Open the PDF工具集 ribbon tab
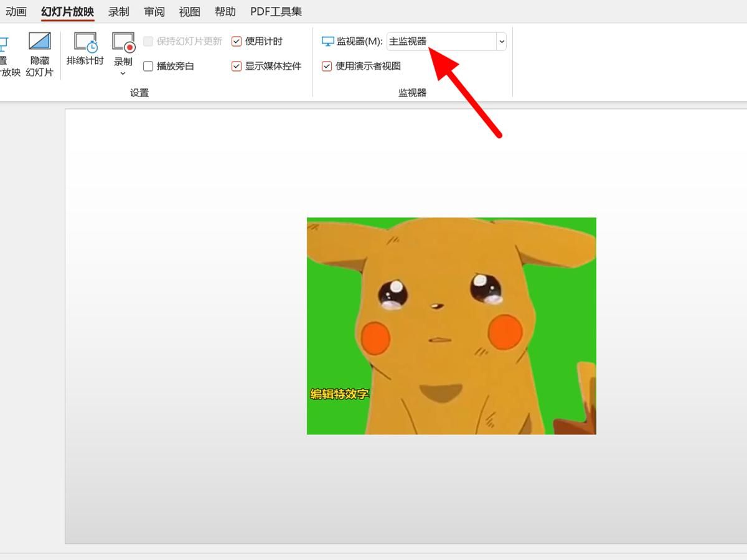This screenshot has width=747, height=560. click(x=276, y=11)
